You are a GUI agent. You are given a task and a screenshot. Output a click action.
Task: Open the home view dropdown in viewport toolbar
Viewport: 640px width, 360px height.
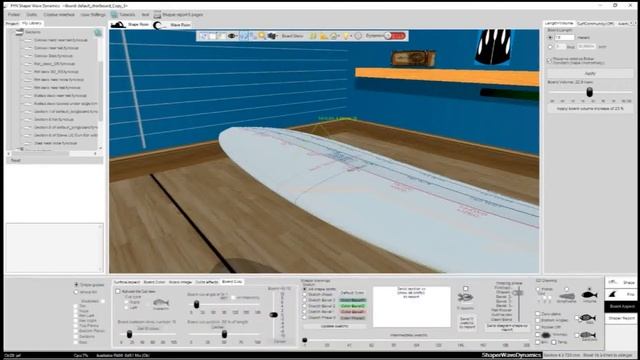point(335,36)
